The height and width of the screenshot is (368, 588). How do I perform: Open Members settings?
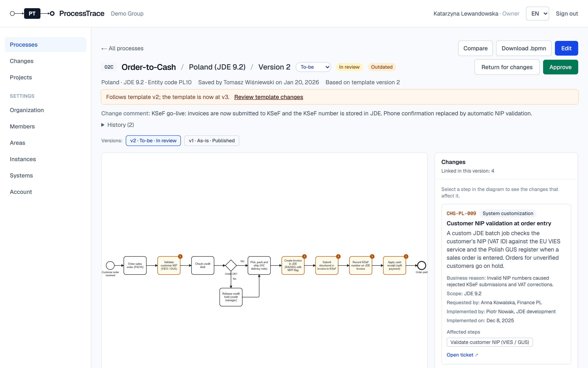(x=46, y=126)
